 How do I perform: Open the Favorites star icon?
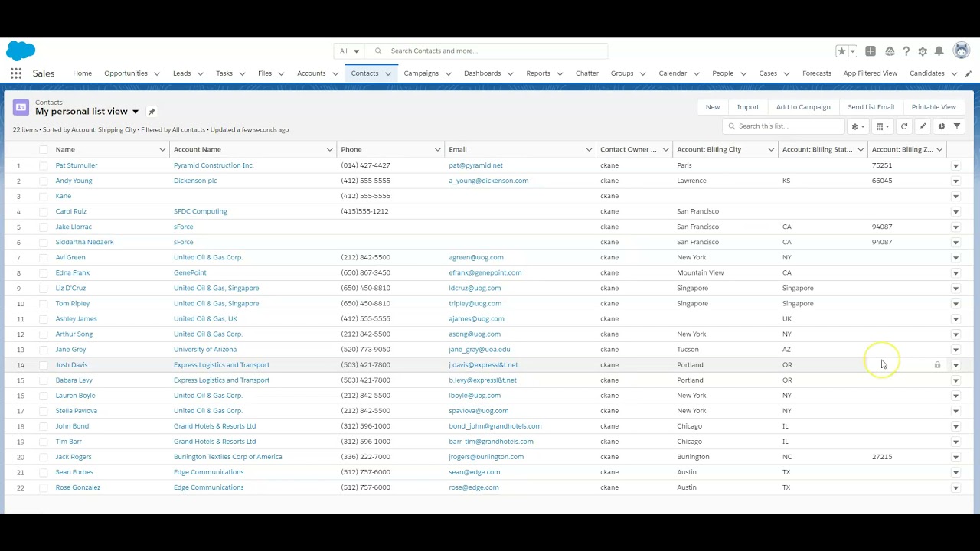(841, 51)
